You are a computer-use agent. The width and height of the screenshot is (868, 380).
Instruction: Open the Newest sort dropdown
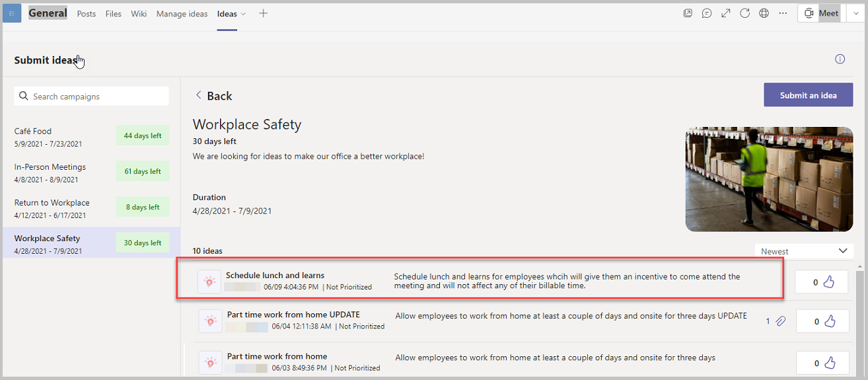pyautogui.click(x=803, y=251)
